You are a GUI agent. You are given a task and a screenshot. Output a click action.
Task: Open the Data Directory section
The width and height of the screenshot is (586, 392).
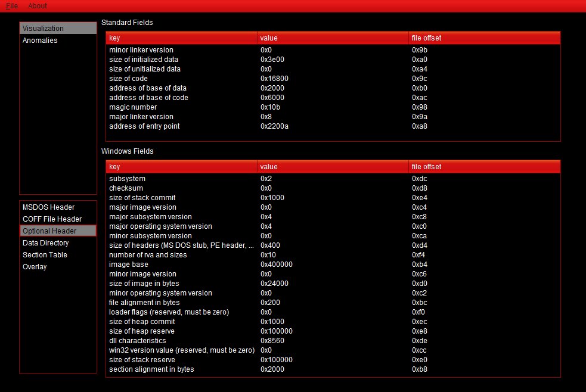[x=58, y=243]
